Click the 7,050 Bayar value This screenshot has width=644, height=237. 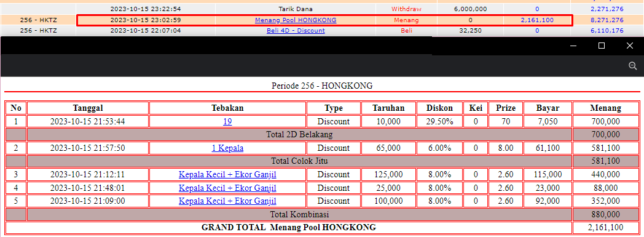click(548, 121)
